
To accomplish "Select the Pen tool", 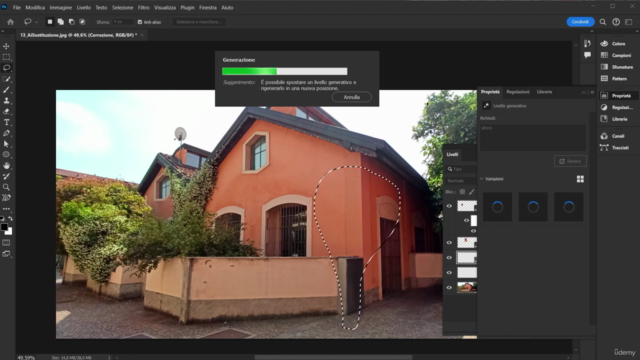I will click(x=6, y=133).
